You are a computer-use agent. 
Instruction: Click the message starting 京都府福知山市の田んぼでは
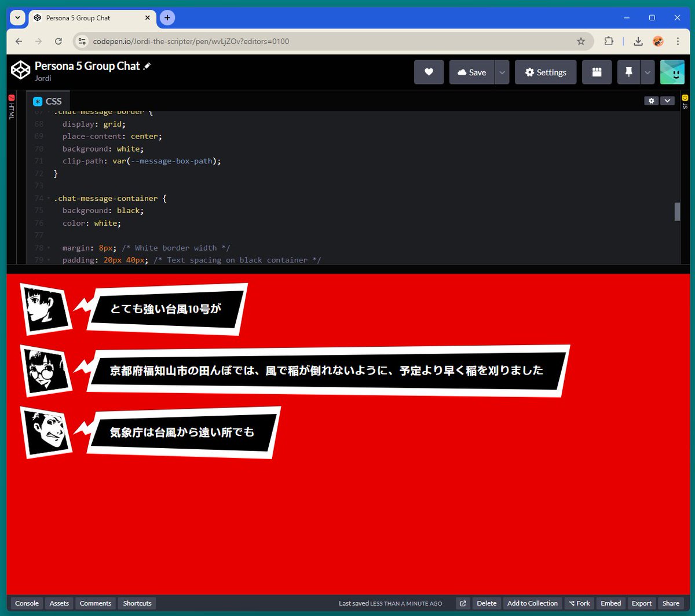coord(327,370)
